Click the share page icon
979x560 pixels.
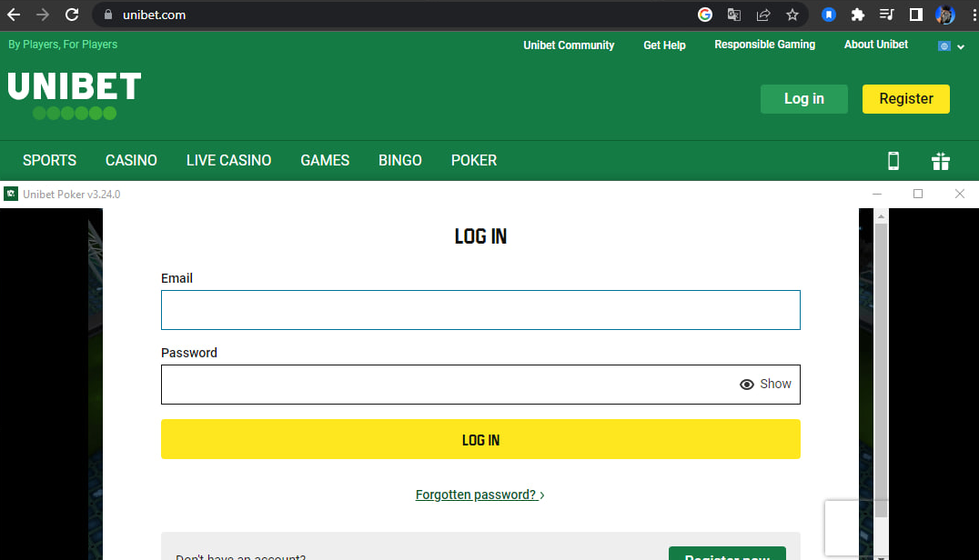763,15
